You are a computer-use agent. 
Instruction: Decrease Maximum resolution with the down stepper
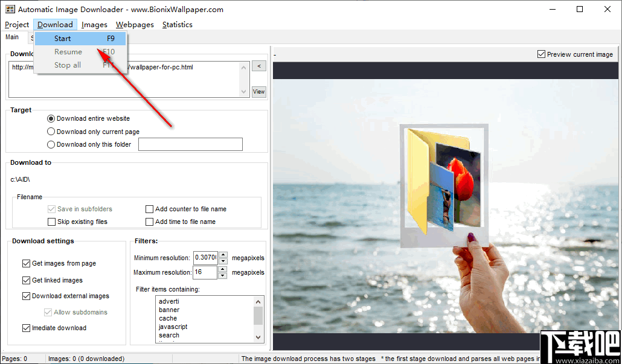(222, 275)
